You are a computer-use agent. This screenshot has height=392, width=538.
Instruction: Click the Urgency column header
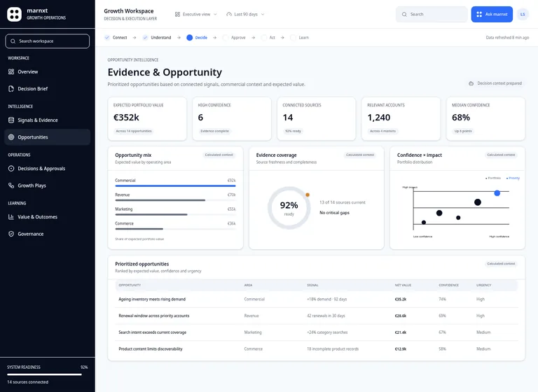coord(484,286)
